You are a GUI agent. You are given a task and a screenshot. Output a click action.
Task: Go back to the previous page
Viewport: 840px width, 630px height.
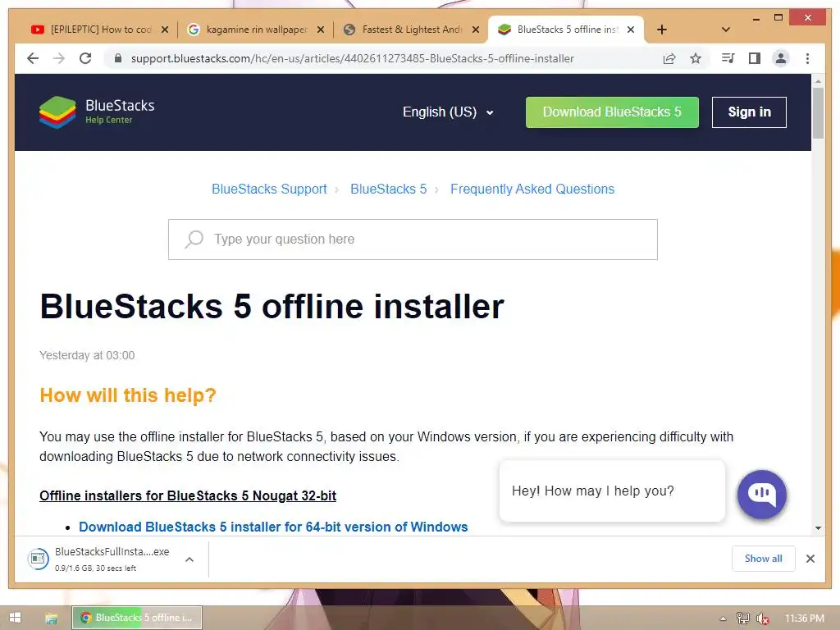point(33,58)
